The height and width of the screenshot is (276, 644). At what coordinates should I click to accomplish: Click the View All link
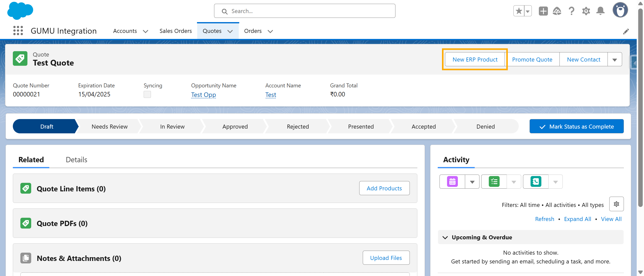coord(611,219)
